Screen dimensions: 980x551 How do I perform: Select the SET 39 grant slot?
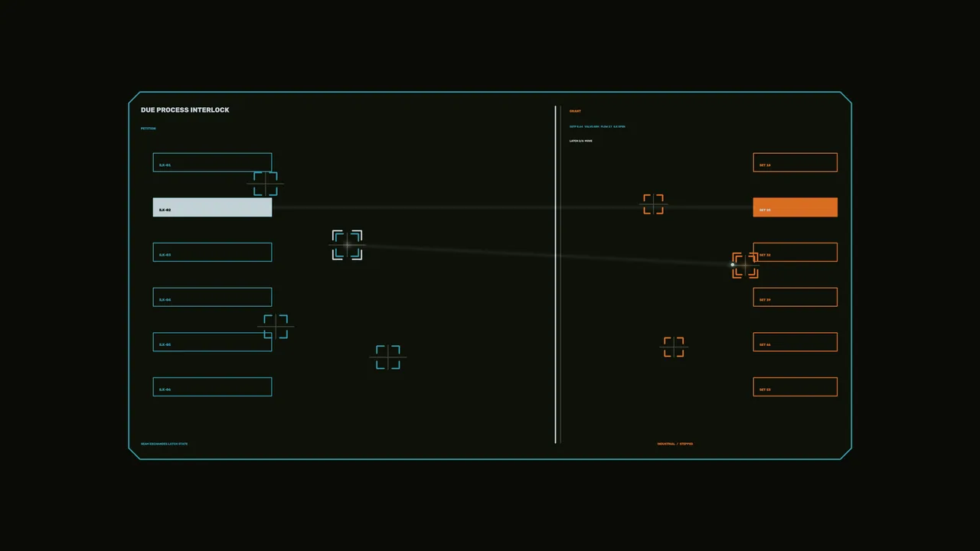click(x=795, y=297)
